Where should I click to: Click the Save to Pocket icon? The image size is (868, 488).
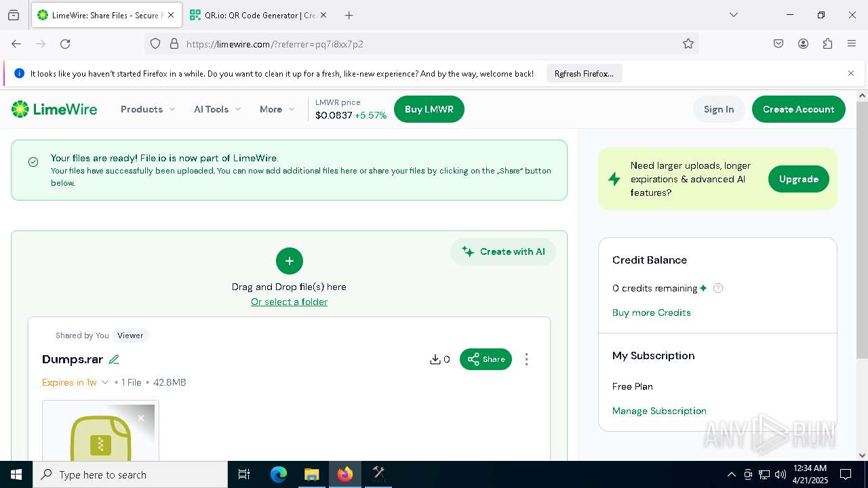[x=778, y=44]
